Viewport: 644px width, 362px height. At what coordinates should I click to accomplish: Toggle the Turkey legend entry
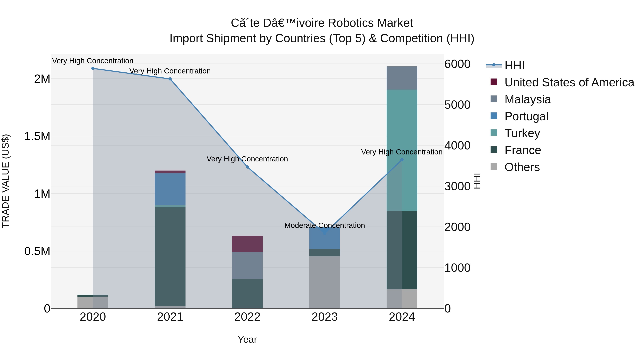tap(515, 133)
